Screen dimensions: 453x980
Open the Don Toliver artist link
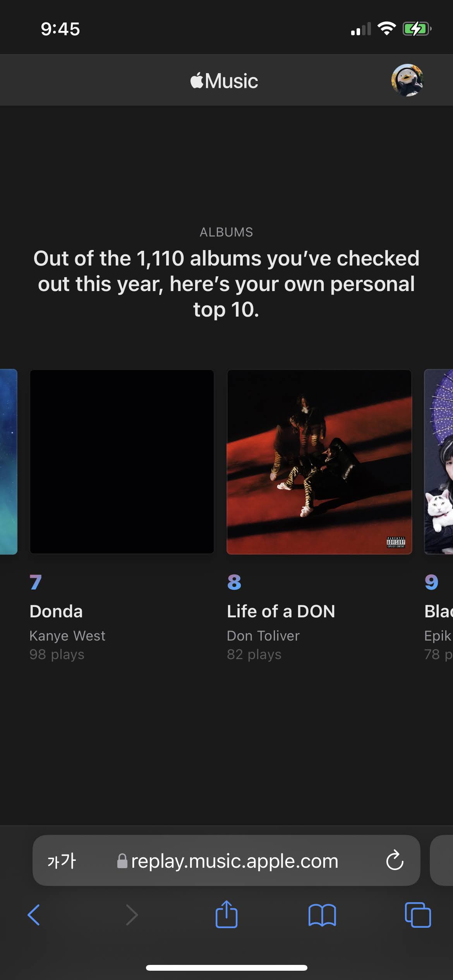pos(263,636)
